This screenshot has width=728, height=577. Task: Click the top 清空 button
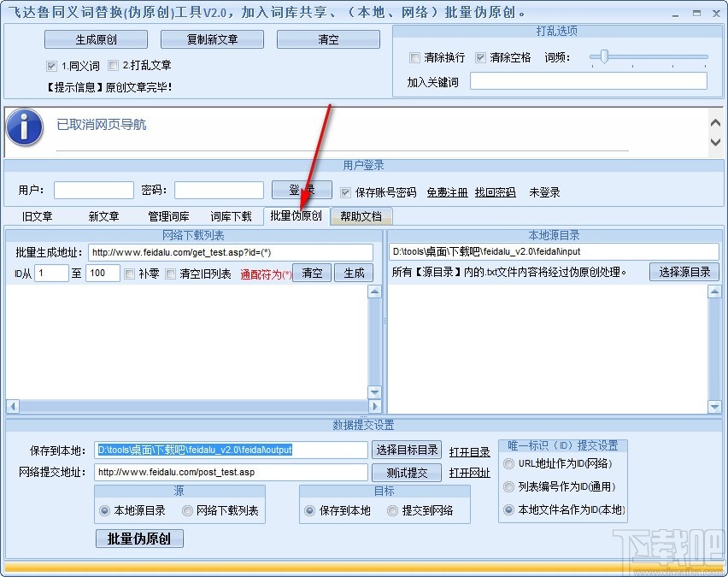[x=328, y=39]
